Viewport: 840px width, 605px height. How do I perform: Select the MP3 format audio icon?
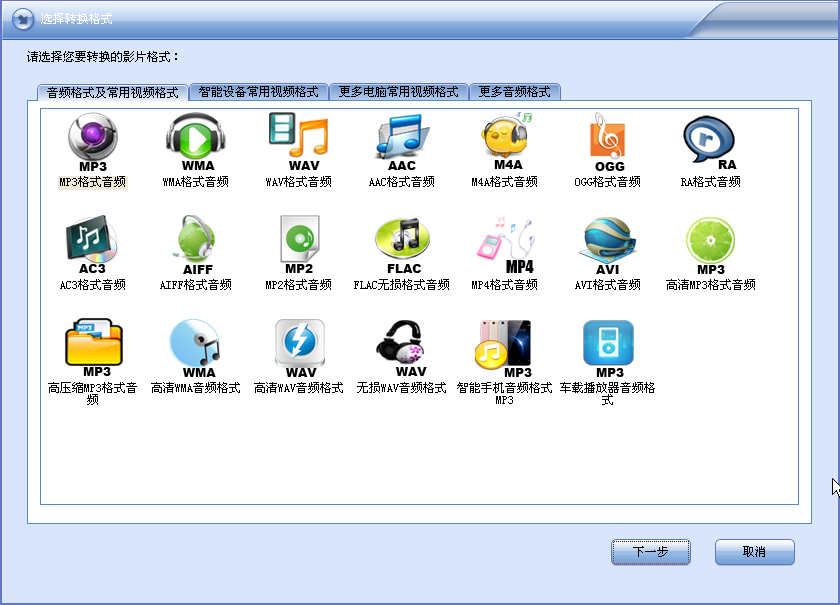(92, 140)
